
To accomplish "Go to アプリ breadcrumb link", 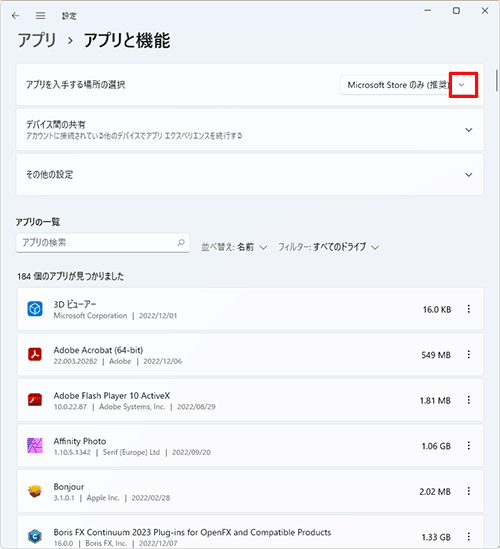I will [37, 40].
